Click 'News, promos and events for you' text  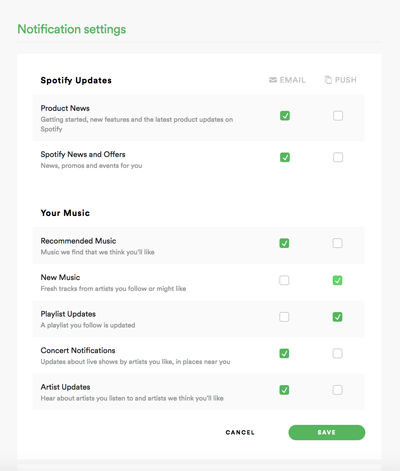point(91,166)
